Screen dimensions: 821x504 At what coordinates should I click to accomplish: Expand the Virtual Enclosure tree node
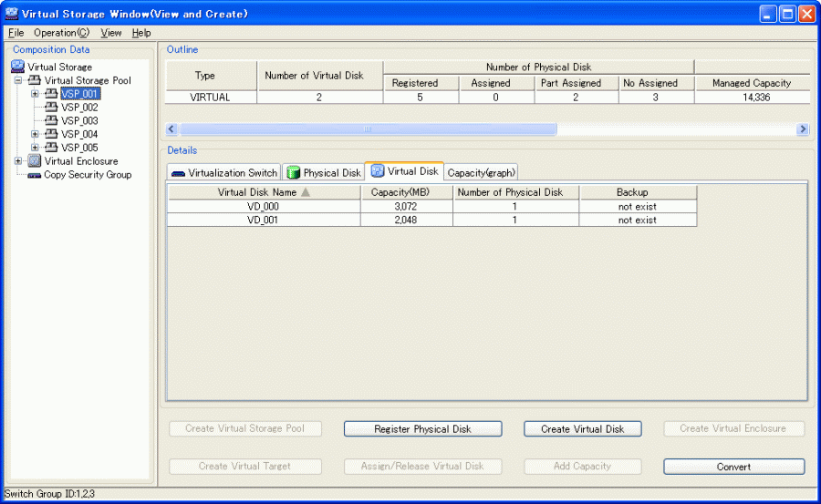pyautogui.click(x=18, y=161)
